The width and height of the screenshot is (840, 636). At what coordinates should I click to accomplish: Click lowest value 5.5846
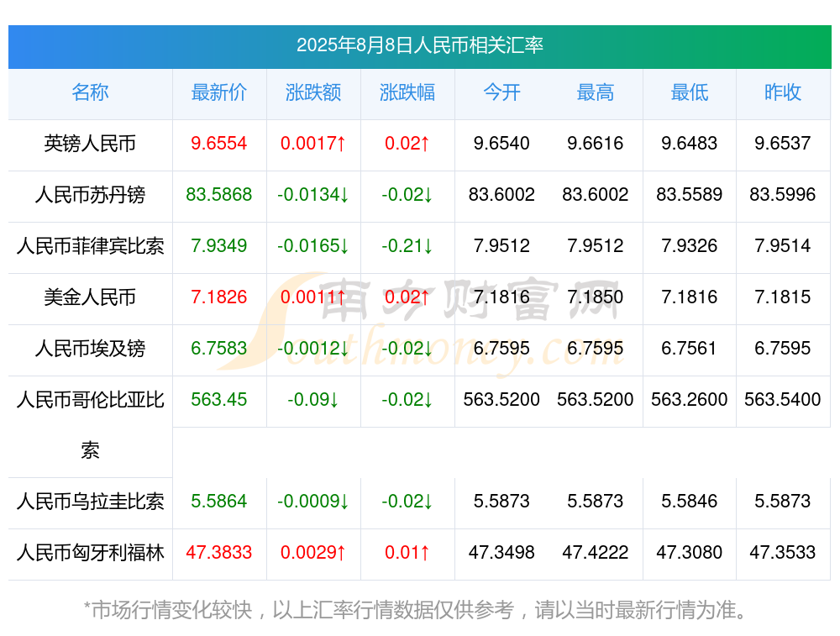pos(690,501)
